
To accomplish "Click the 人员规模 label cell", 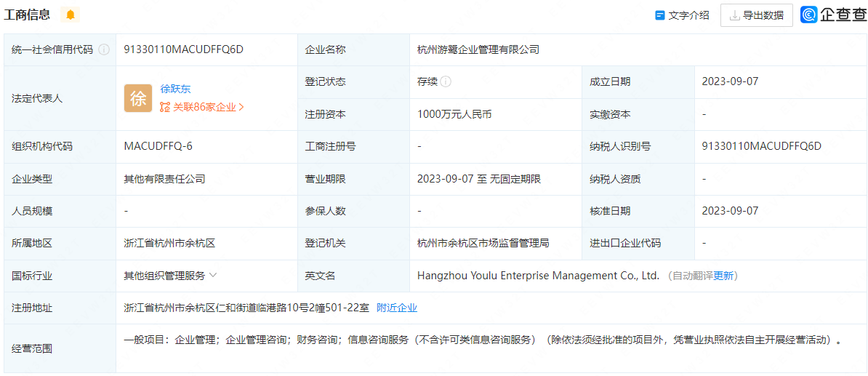I will 60,211.
